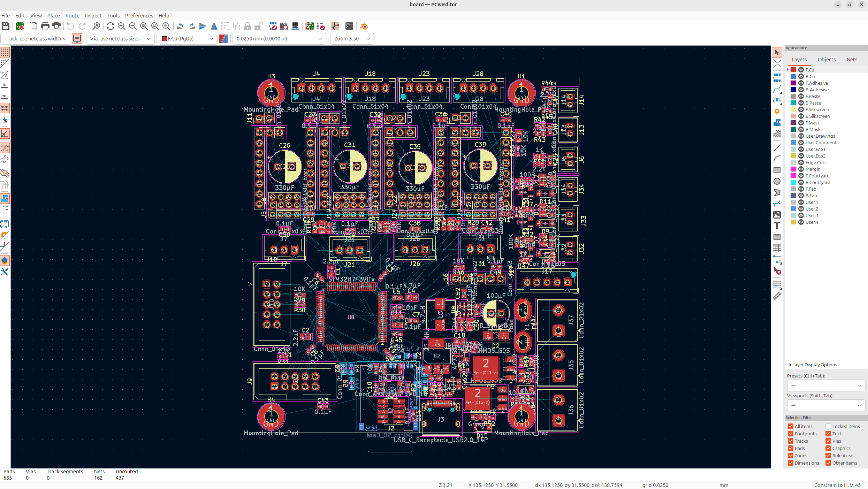
Task: Open the Zoom 3.50 dropdown
Action: click(352, 39)
